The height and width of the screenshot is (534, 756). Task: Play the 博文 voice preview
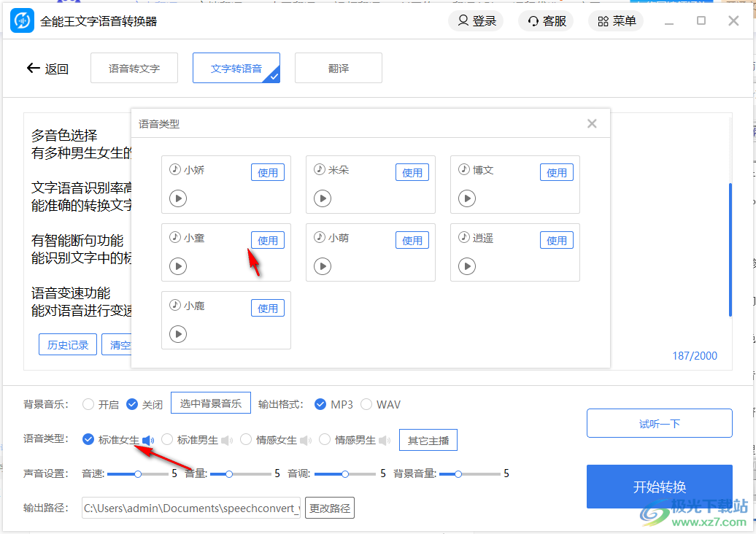pos(466,198)
